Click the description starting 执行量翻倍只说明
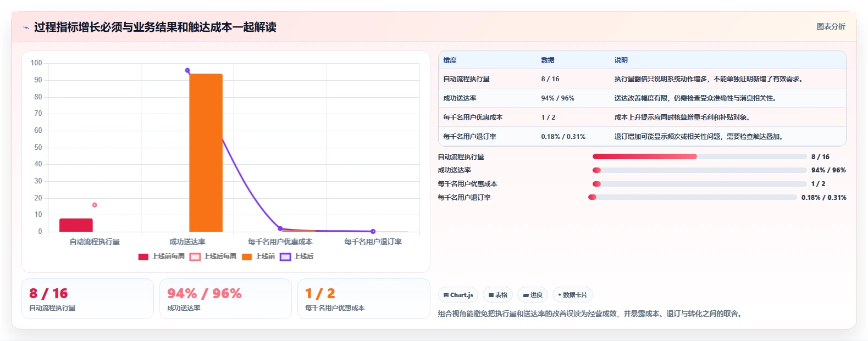868x341 pixels. (710, 79)
